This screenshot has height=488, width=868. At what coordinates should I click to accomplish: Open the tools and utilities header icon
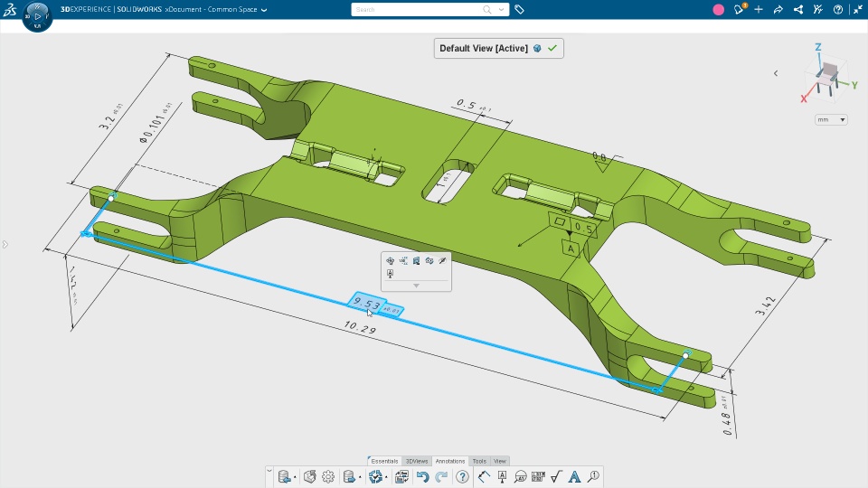tap(818, 9)
